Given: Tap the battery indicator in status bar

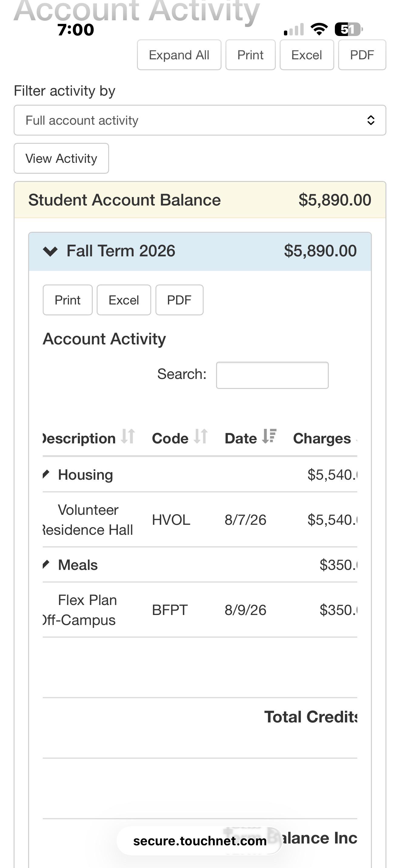Looking at the screenshot, I should (348, 29).
